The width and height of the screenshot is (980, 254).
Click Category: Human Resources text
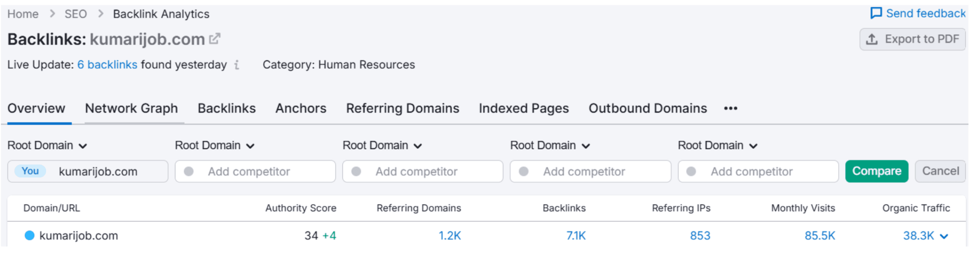339,65
